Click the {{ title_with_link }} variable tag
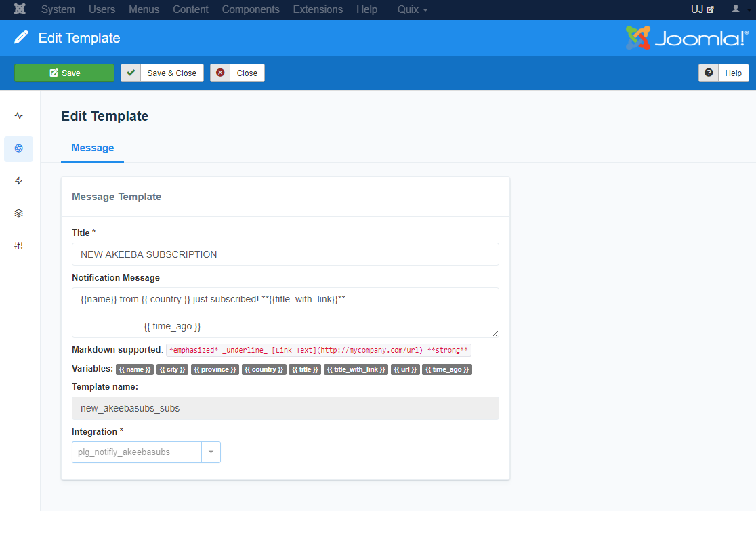The height and width of the screenshot is (560, 756). [x=356, y=369]
